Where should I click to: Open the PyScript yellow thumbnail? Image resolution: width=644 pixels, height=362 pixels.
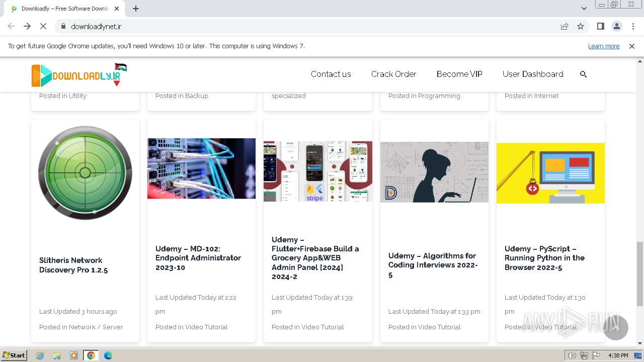[550, 173]
